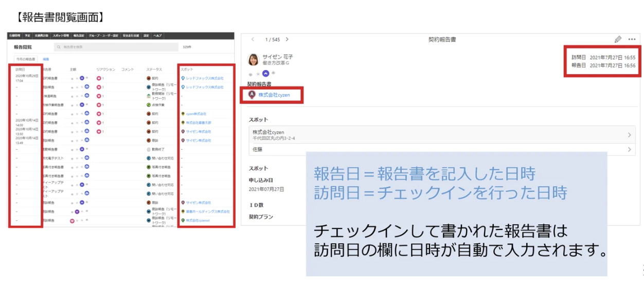Open the 予定 menu

point(27,36)
